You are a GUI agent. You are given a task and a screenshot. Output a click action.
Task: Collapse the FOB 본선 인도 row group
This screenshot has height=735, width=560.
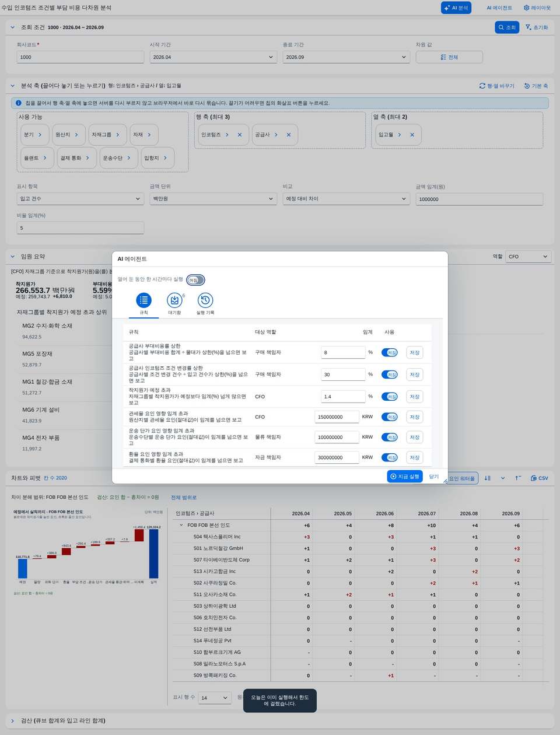[181, 525]
